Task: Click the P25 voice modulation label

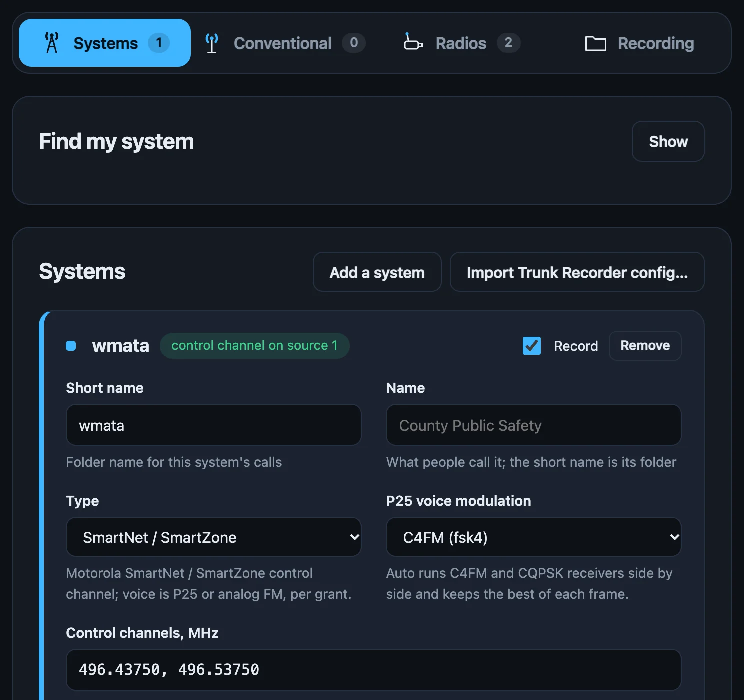Action: [x=459, y=501]
